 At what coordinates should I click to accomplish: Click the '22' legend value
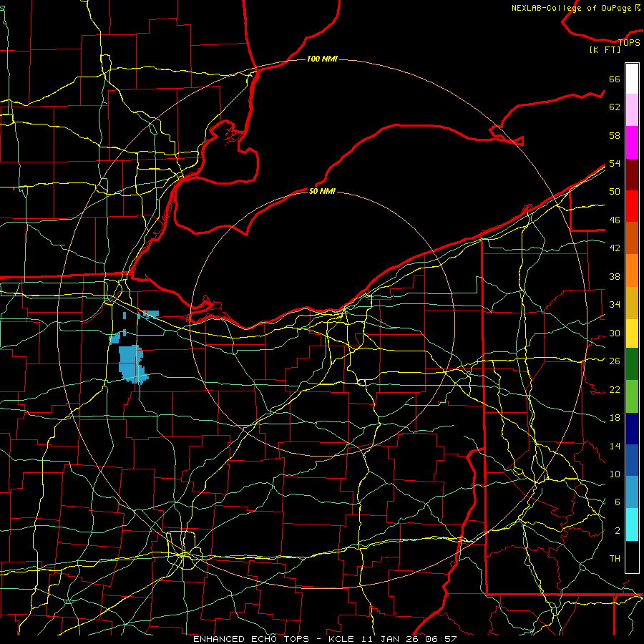(615, 389)
